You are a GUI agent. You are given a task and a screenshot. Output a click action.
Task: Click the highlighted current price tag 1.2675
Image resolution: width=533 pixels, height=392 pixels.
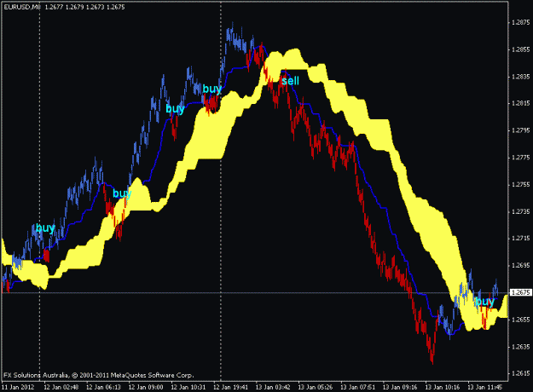point(520,292)
